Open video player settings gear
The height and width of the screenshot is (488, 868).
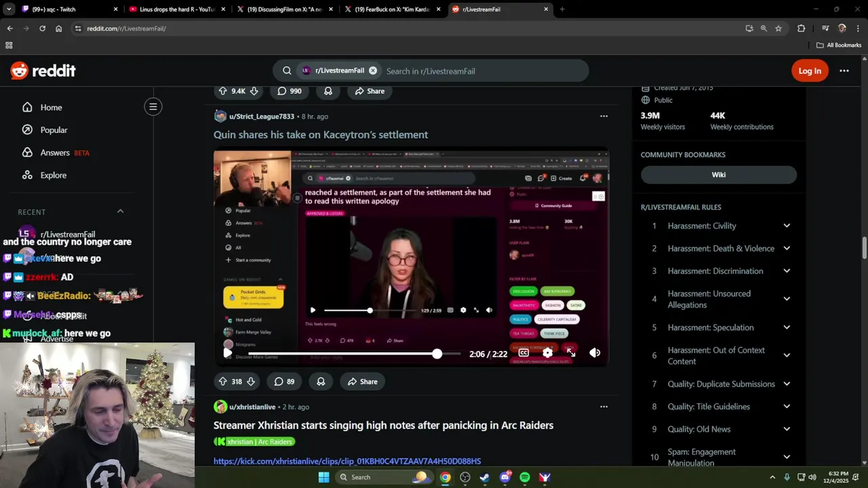[547, 353]
